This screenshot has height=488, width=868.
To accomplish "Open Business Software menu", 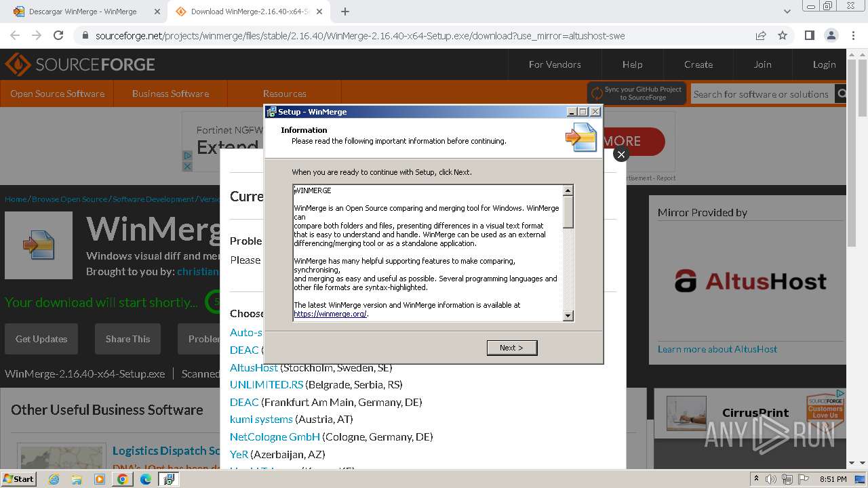I will 170,94.
